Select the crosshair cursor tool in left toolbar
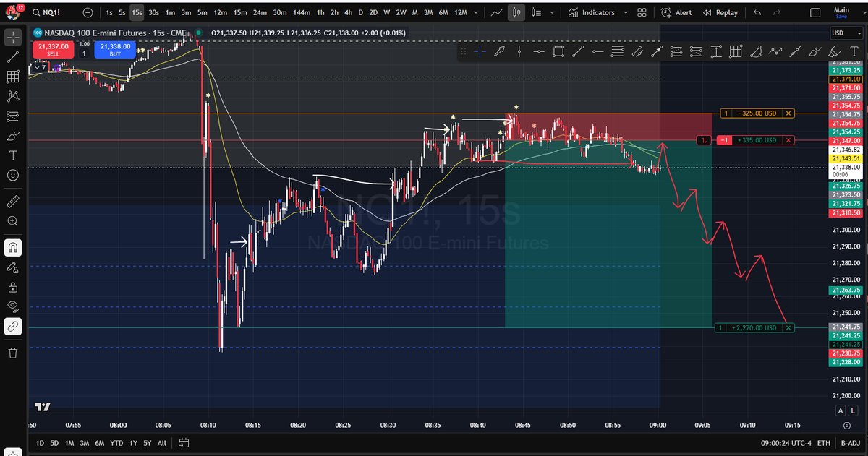The image size is (868, 456). [13, 36]
